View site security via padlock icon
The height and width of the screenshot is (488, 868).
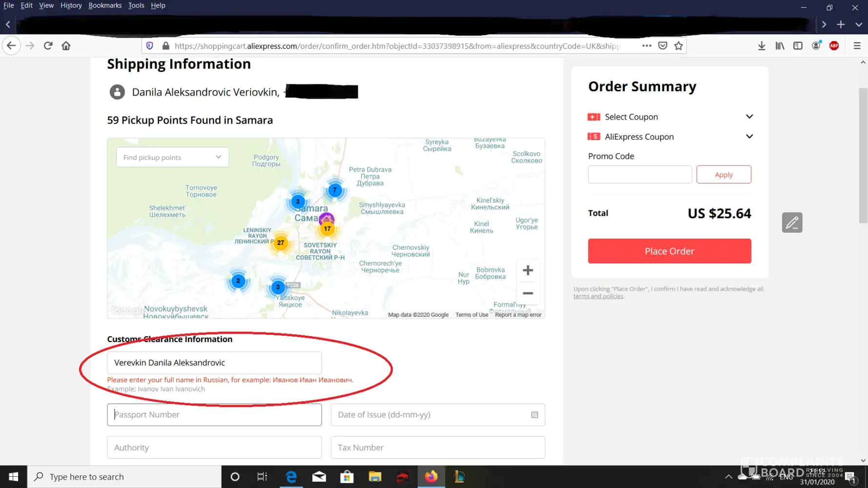[x=165, y=46]
